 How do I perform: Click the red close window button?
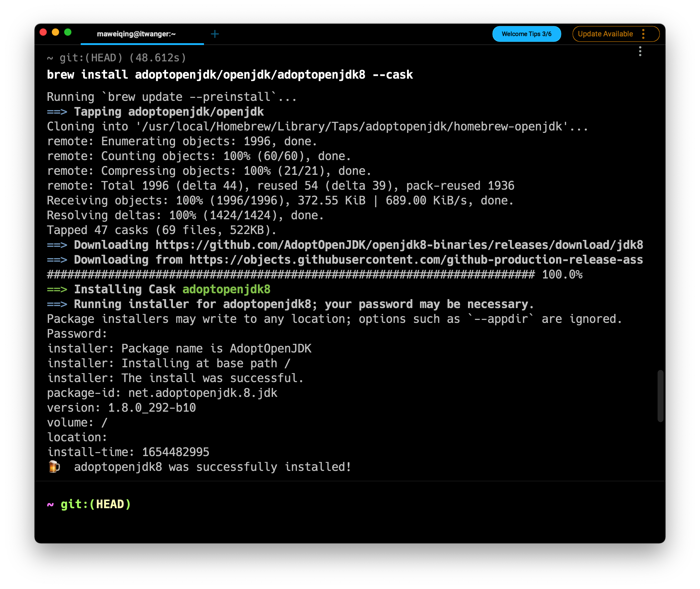click(43, 32)
